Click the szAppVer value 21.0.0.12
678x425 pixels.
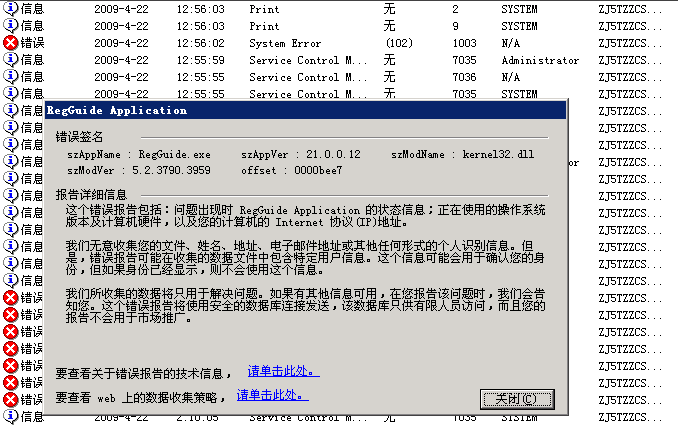pyautogui.click(x=333, y=154)
